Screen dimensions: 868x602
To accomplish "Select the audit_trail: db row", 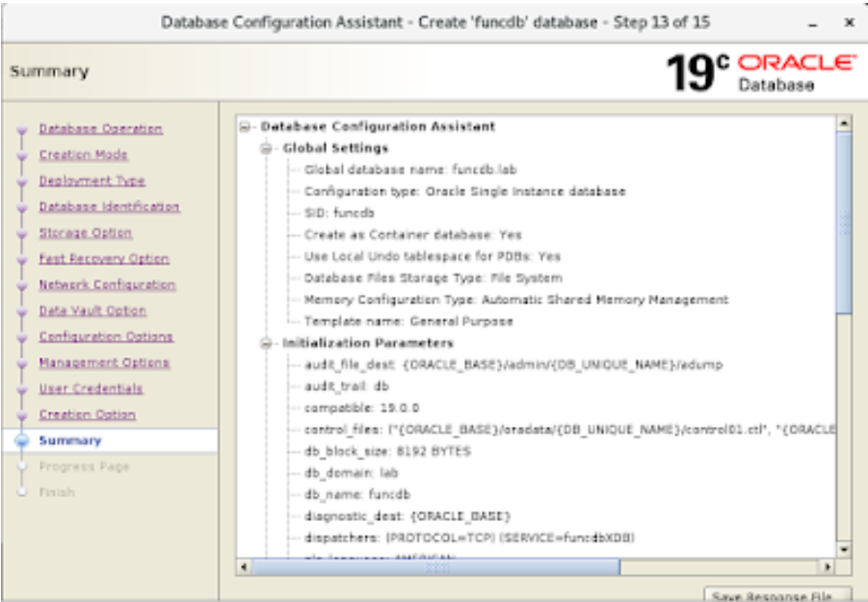I will (x=347, y=386).
